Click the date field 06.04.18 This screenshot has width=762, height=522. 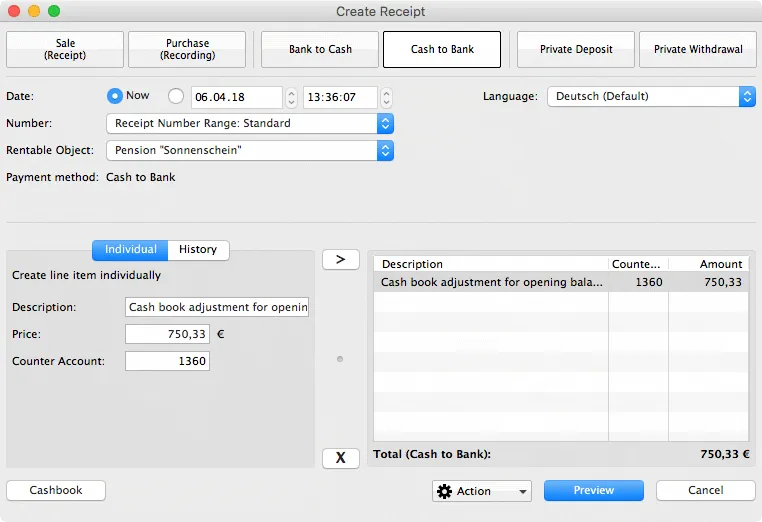tap(237, 97)
